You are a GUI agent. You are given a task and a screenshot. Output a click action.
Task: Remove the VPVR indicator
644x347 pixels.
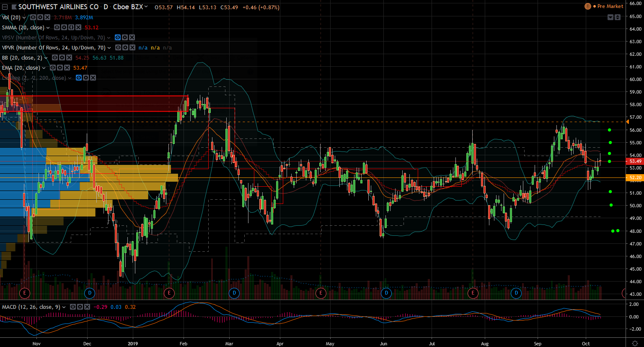pyautogui.click(x=132, y=48)
